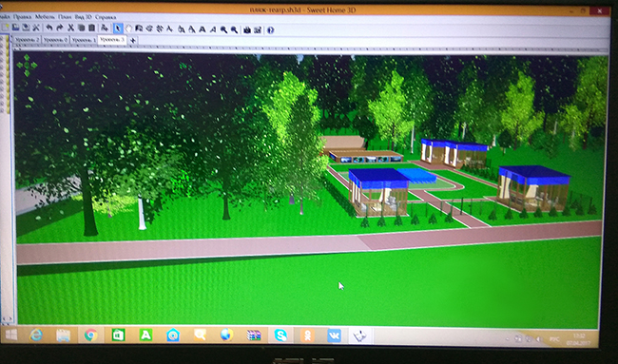Switch to the Уровень 0 tab
This screenshot has width=618, height=364.
(x=55, y=40)
